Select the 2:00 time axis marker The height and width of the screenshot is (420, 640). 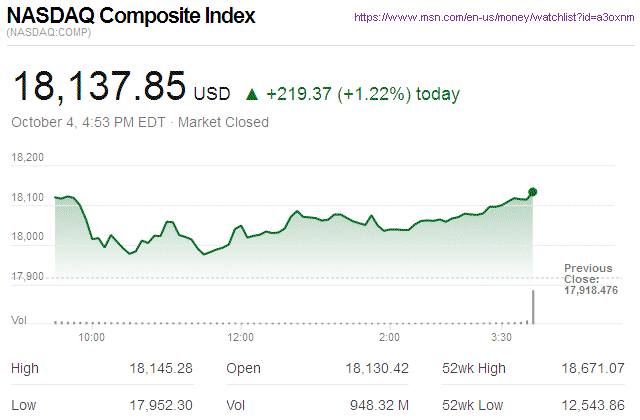point(390,338)
